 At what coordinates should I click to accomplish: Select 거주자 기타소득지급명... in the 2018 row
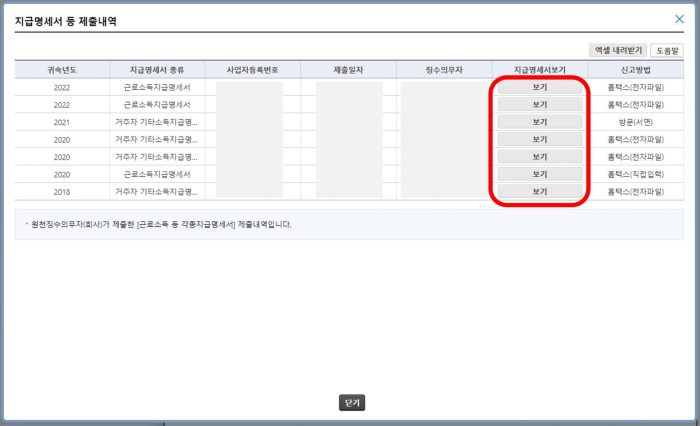coord(156,192)
